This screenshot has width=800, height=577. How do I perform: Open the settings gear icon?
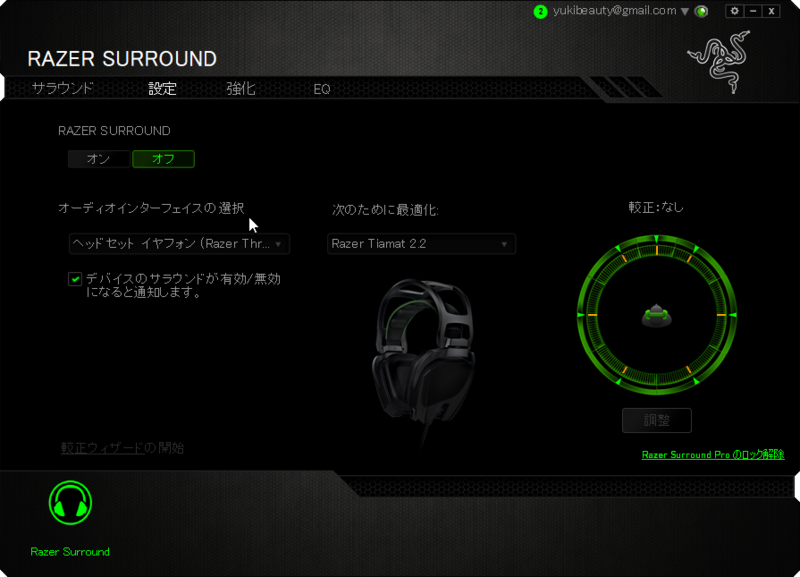734,11
